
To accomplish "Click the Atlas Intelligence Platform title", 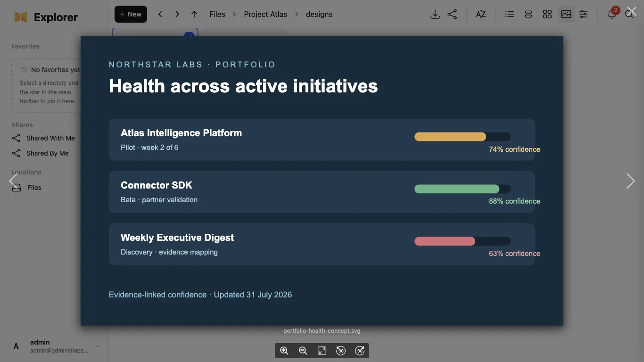I will (x=182, y=133).
